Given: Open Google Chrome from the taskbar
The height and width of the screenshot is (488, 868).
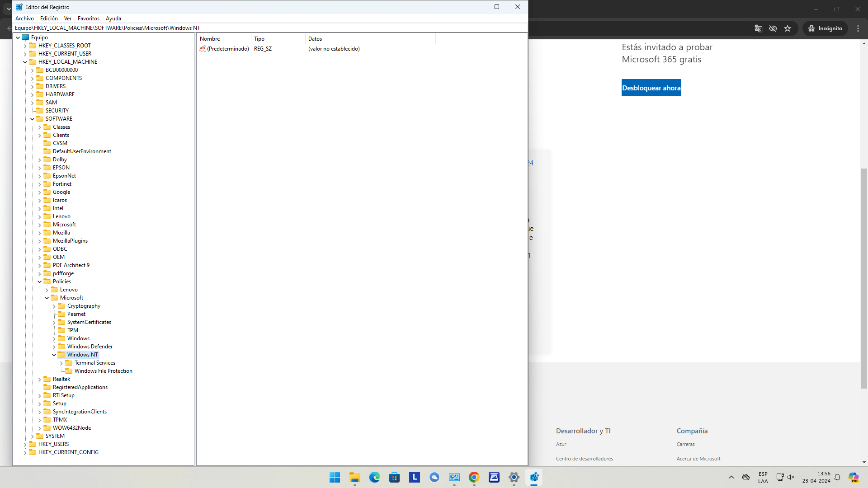Looking at the screenshot, I should tap(474, 477).
